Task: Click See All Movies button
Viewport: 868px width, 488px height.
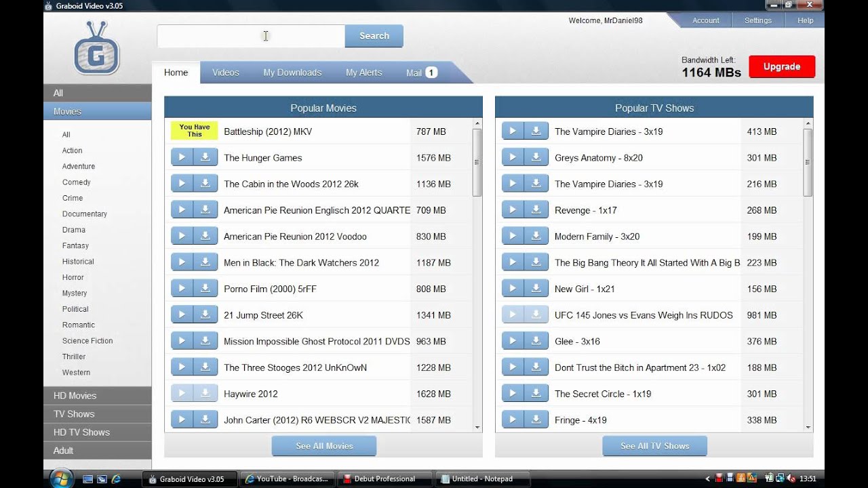Action: (324, 446)
